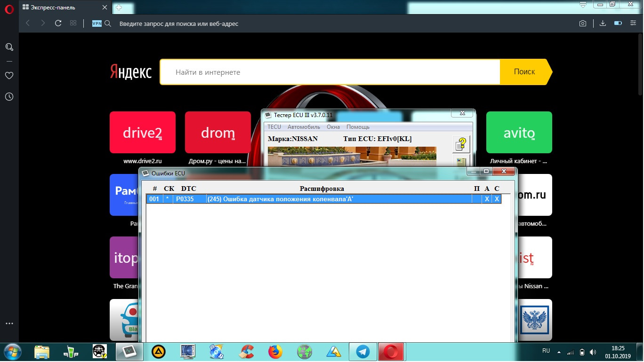
Task: Launch AIMP from the taskbar
Action: pos(159,352)
